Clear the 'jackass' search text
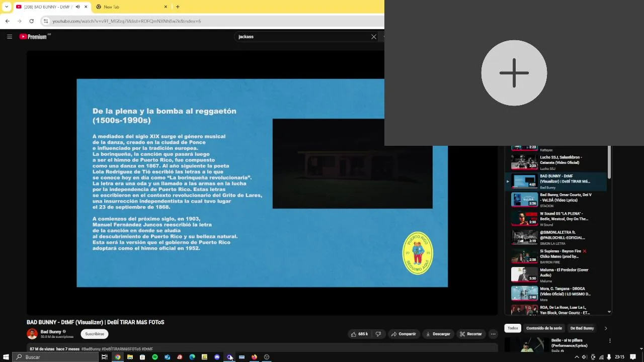Viewport: 644px width, 362px height. tap(374, 37)
